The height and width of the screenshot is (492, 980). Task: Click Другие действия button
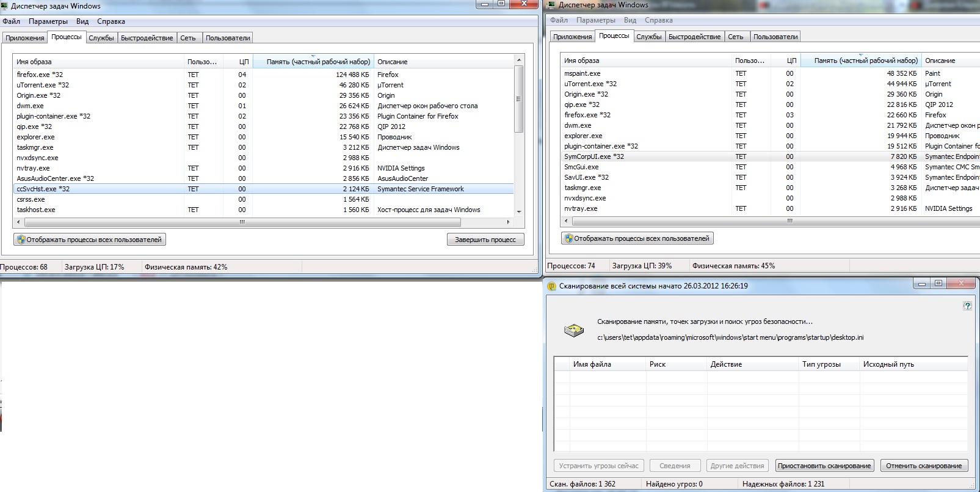737,466
